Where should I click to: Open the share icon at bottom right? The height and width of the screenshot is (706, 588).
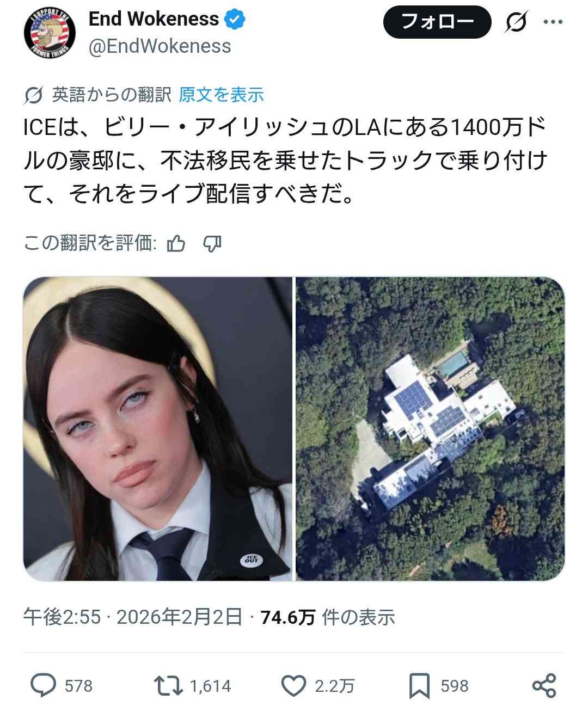[x=544, y=686]
